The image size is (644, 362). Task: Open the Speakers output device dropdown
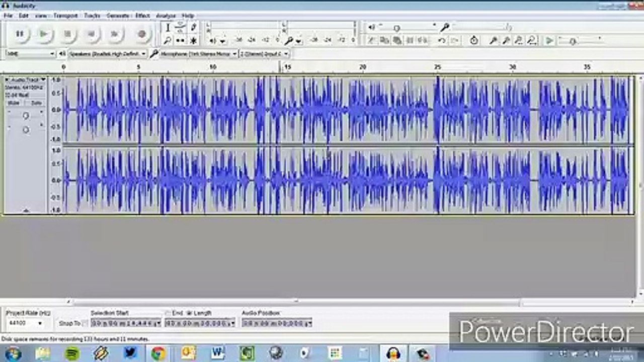point(107,53)
